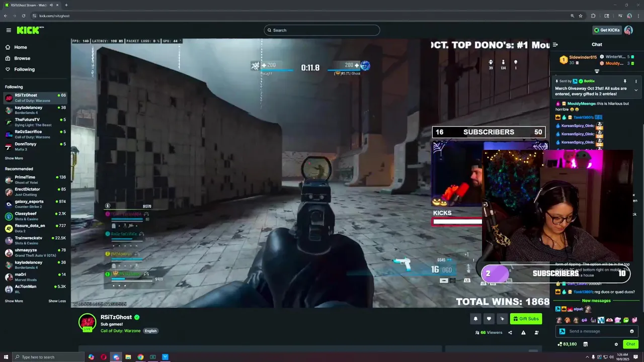Open the kayladelancey Borderlands 4 followed channel
The image size is (644, 362).
[x=35, y=110]
